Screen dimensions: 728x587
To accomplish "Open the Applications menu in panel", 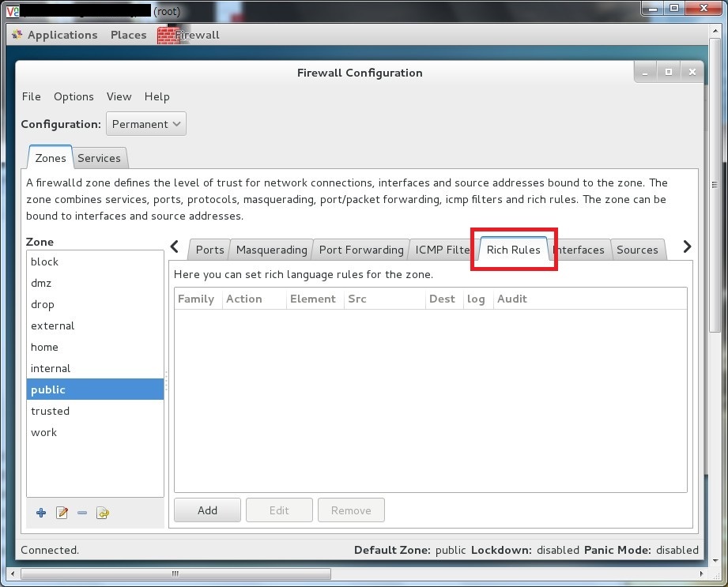I will point(62,36).
